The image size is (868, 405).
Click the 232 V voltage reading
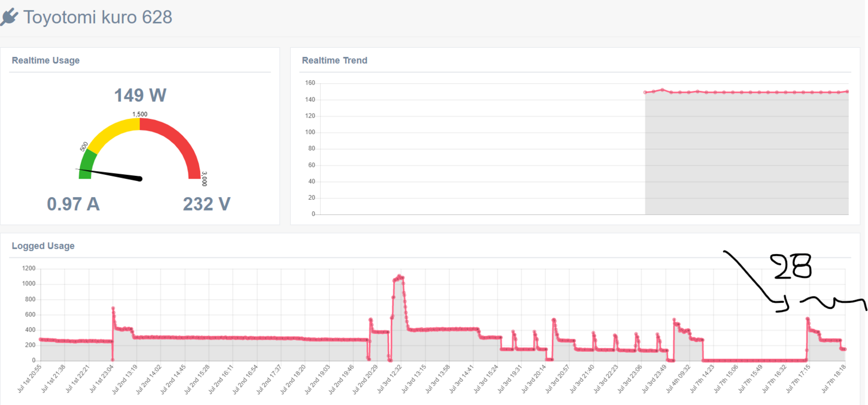point(207,204)
